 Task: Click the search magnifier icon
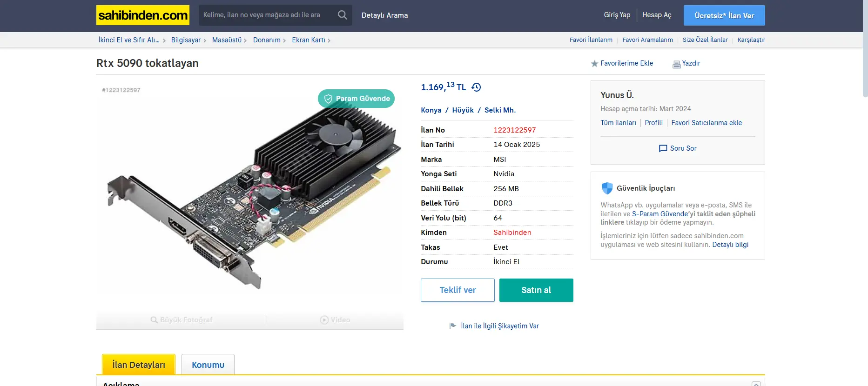click(343, 15)
